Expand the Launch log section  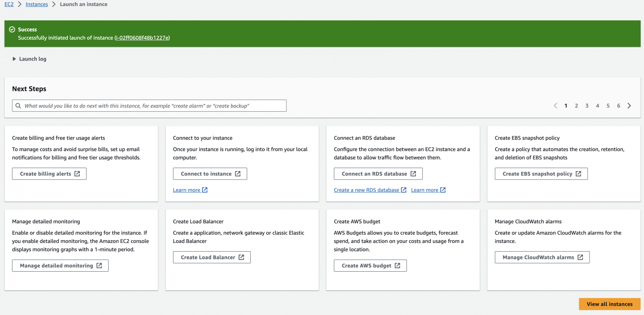[29, 59]
